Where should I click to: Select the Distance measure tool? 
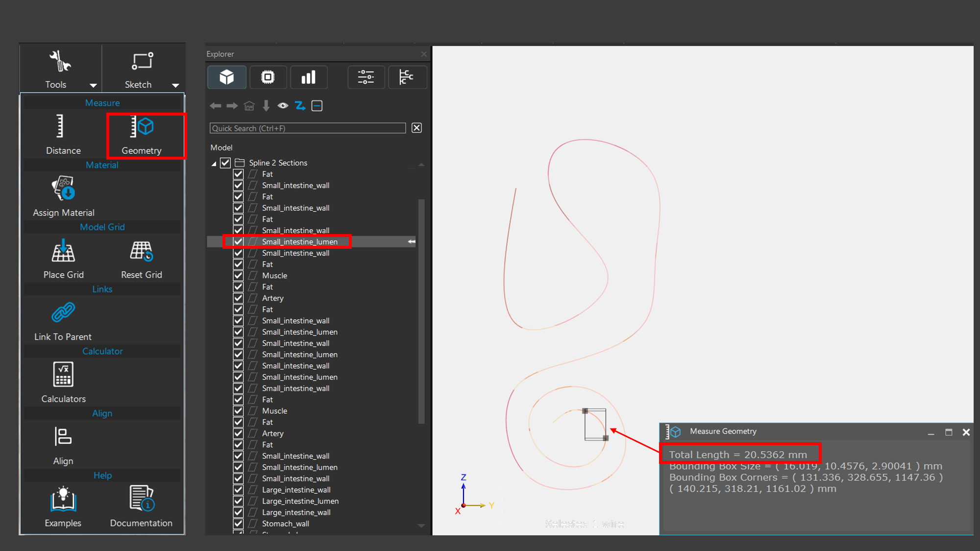click(60, 127)
